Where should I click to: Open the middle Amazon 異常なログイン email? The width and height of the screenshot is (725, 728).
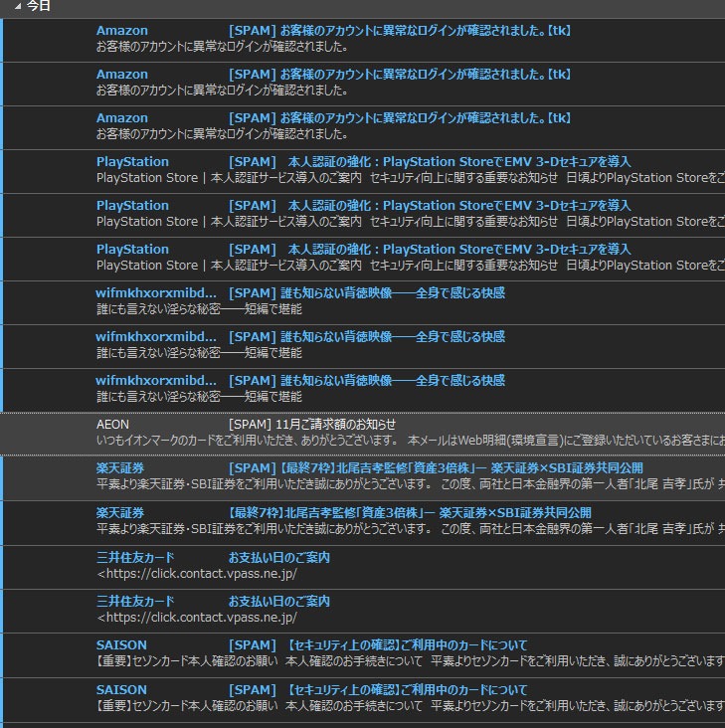click(x=362, y=84)
